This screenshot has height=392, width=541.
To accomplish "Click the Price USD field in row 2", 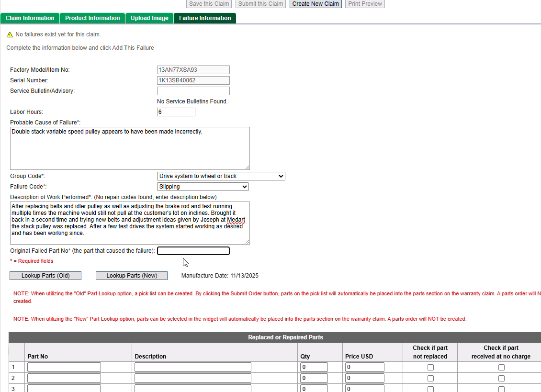I will pos(364,378).
